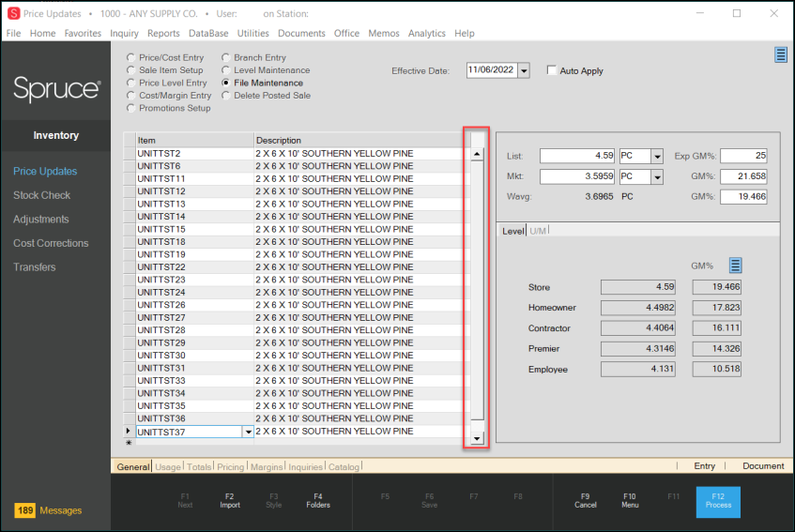This screenshot has width=795, height=532.
Task: Open the Office menu
Action: click(346, 34)
